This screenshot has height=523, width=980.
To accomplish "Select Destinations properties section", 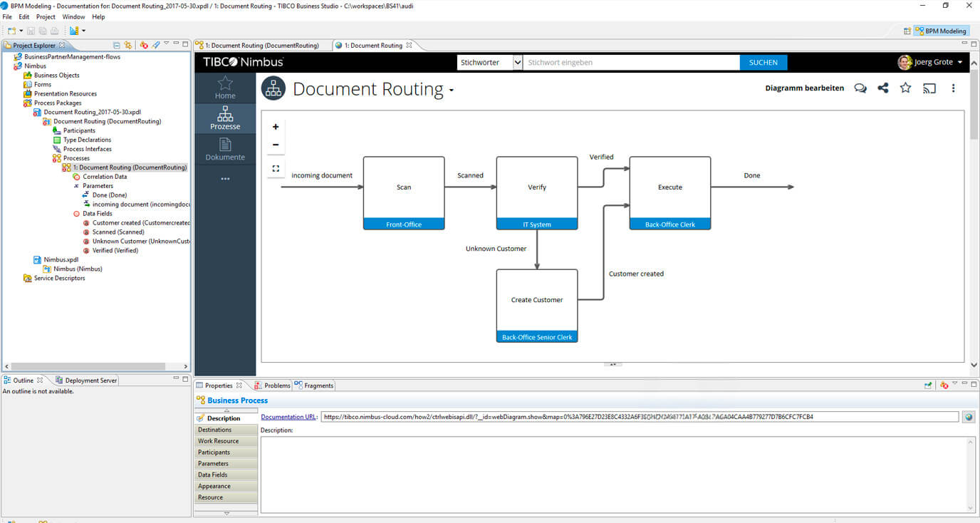I will [x=225, y=430].
